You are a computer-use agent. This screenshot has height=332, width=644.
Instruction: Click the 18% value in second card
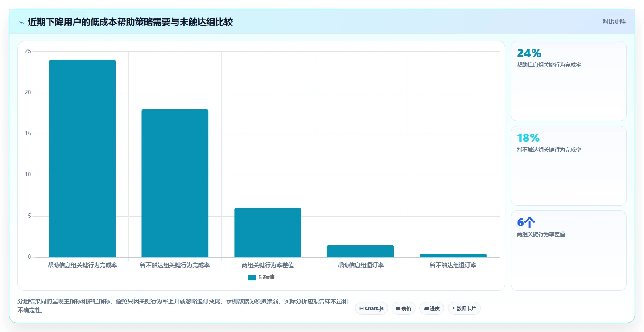pyautogui.click(x=528, y=138)
